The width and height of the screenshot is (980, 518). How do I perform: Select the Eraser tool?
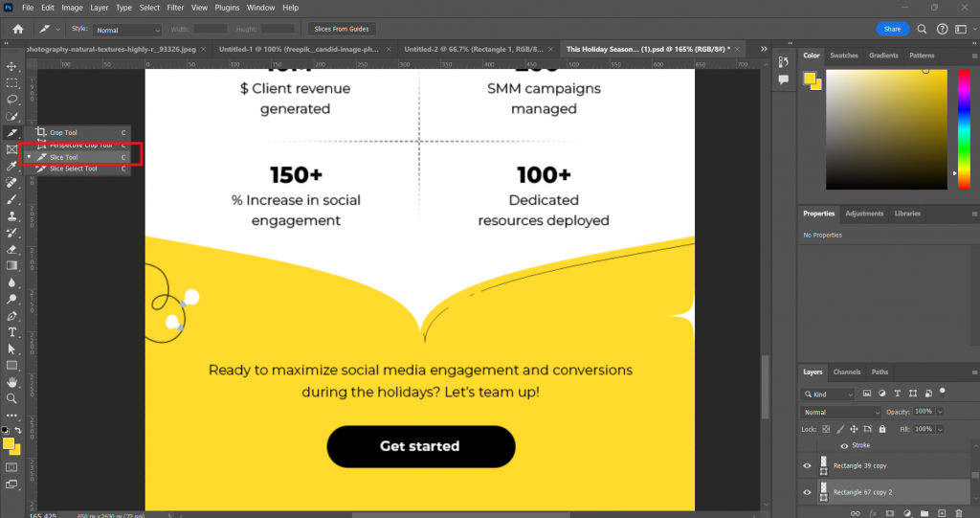coord(11,249)
